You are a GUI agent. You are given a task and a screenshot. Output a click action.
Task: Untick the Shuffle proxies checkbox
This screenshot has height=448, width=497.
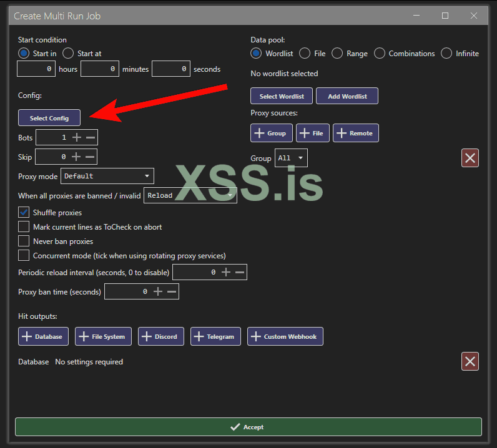coord(24,212)
